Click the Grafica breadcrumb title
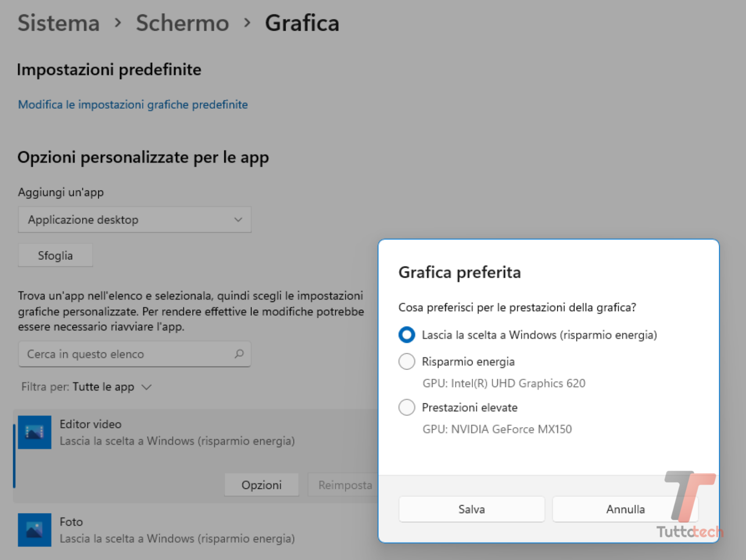Image resolution: width=746 pixels, height=560 pixels. pos(302,23)
